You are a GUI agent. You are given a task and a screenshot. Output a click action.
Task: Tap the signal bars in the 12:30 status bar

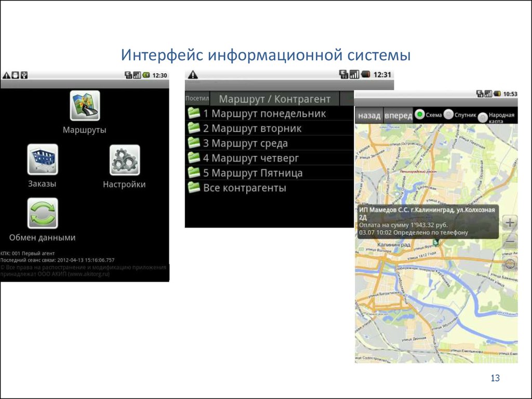(137, 75)
